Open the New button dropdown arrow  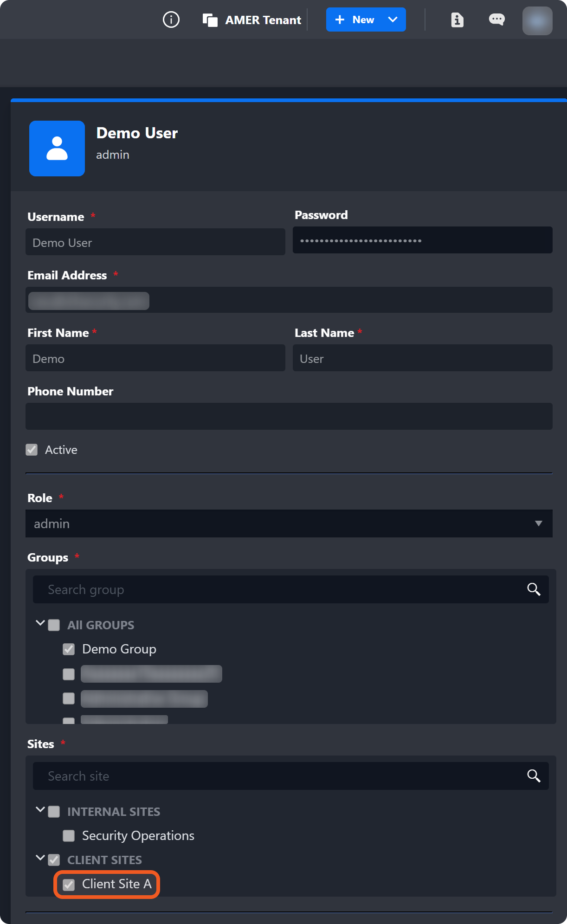(x=393, y=20)
